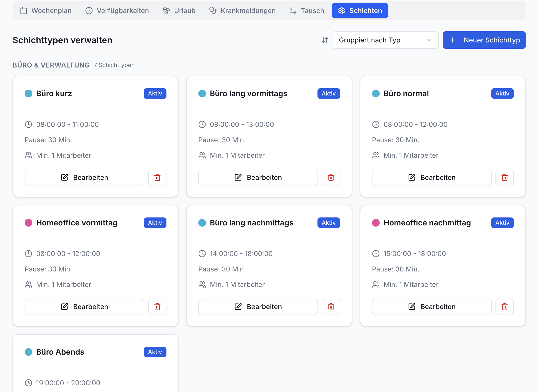537x392 pixels.
Task: Click the clock icon on Büro Abends card
Action: tap(28, 383)
